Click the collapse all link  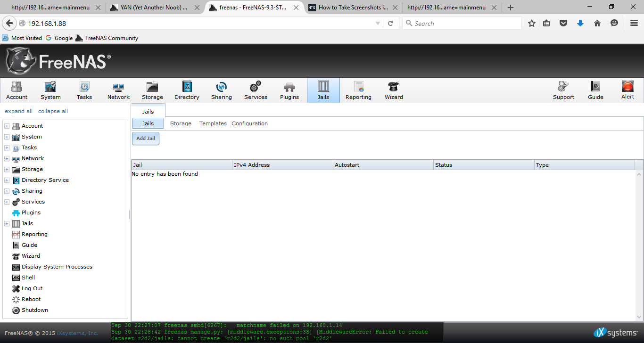pyautogui.click(x=53, y=111)
